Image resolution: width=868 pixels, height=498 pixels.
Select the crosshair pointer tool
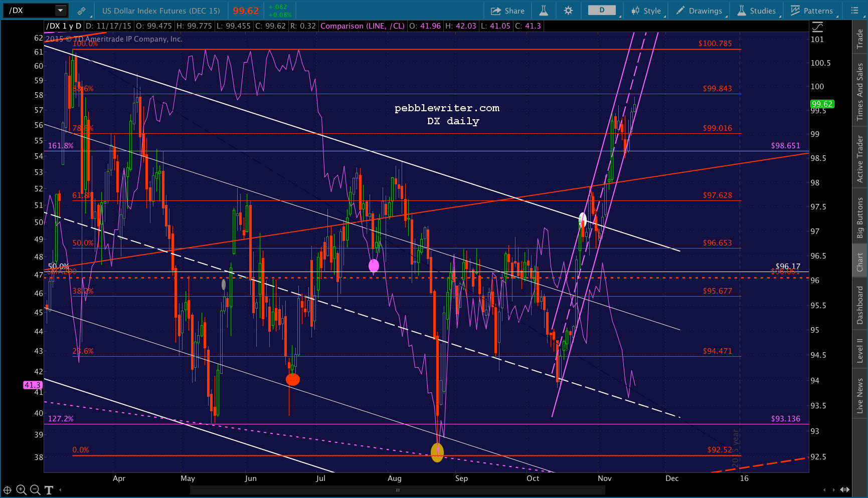pyautogui.click(x=8, y=490)
